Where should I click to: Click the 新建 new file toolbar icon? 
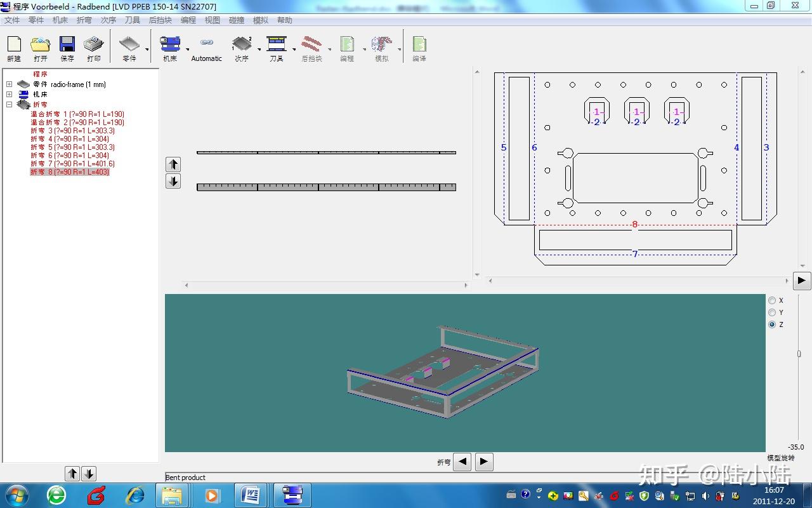(14, 48)
